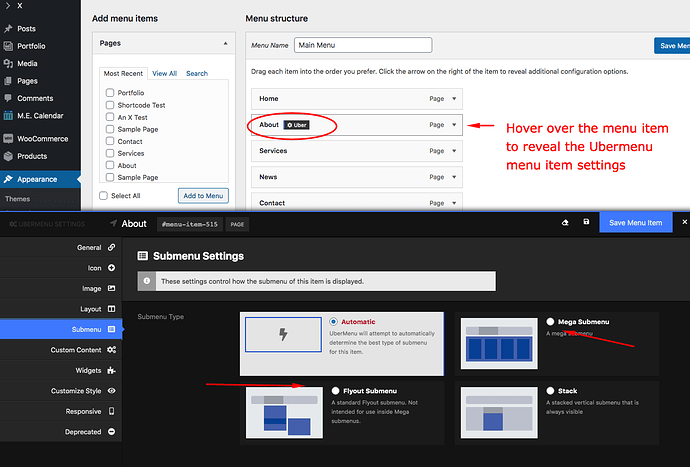Click the Stack submenu preview thumbnail
Viewport: 690px width, 467px height.
(x=499, y=412)
